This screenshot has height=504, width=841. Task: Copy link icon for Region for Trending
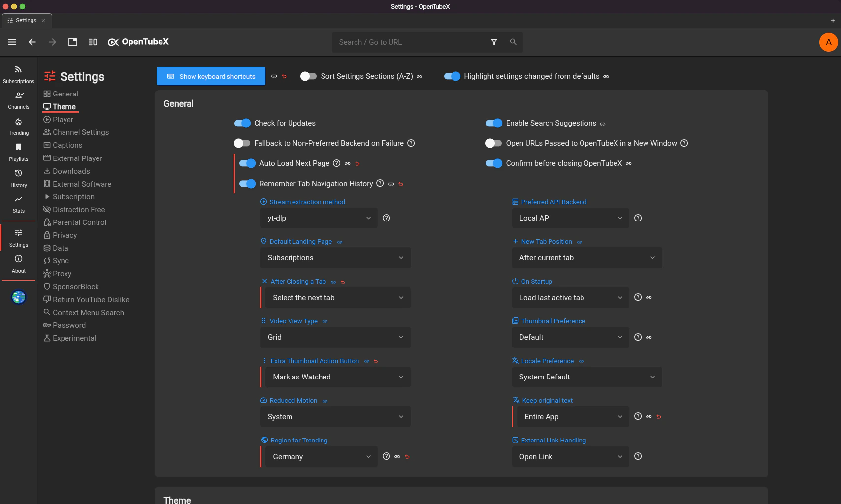tap(397, 457)
